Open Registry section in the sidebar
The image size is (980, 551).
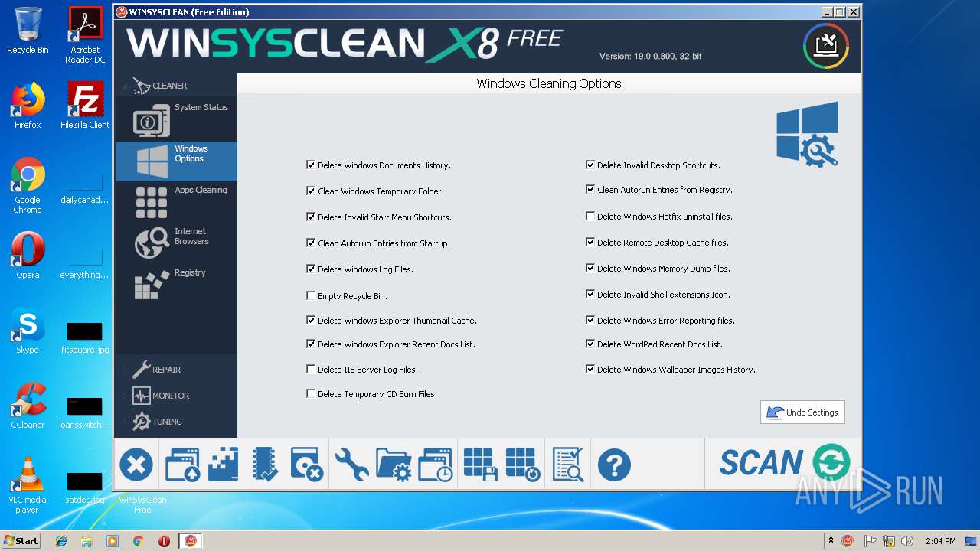(176, 285)
